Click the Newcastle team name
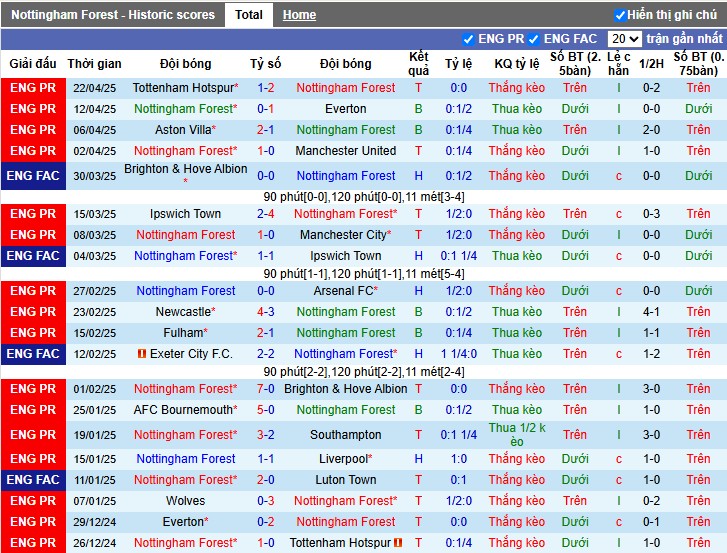 tap(183, 311)
